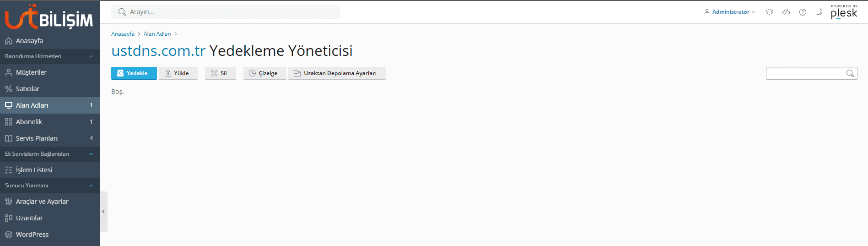Open the help question mark icon
Screen dimensions: 868x246
(x=803, y=12)
